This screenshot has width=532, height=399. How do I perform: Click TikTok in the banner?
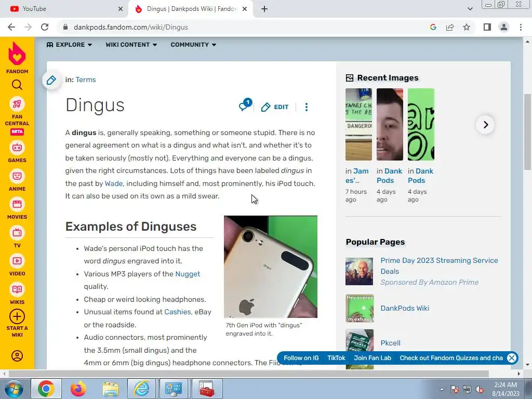336,358
